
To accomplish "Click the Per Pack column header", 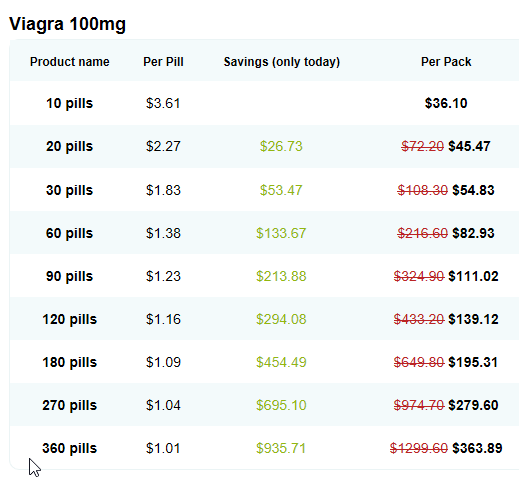I will click(446, 62).
